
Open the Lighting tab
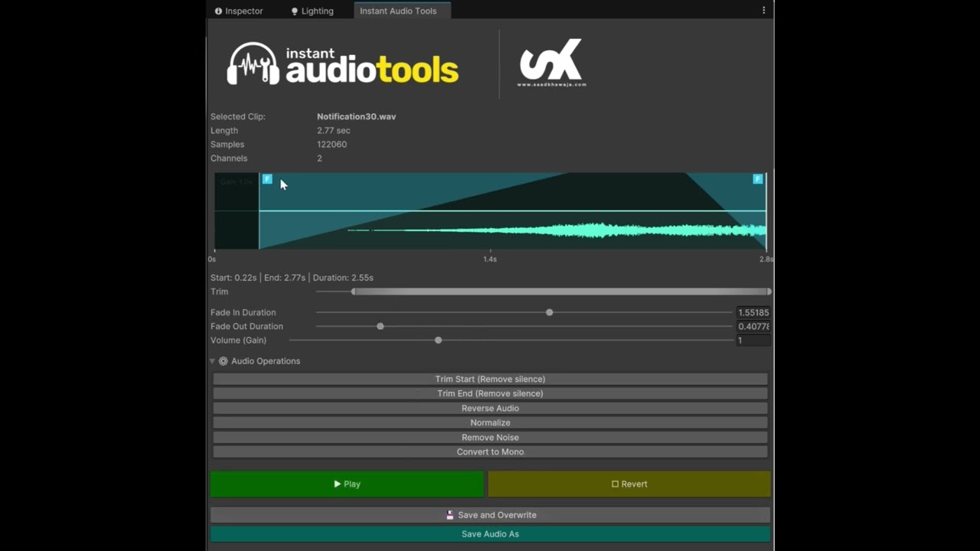(312, 11)
